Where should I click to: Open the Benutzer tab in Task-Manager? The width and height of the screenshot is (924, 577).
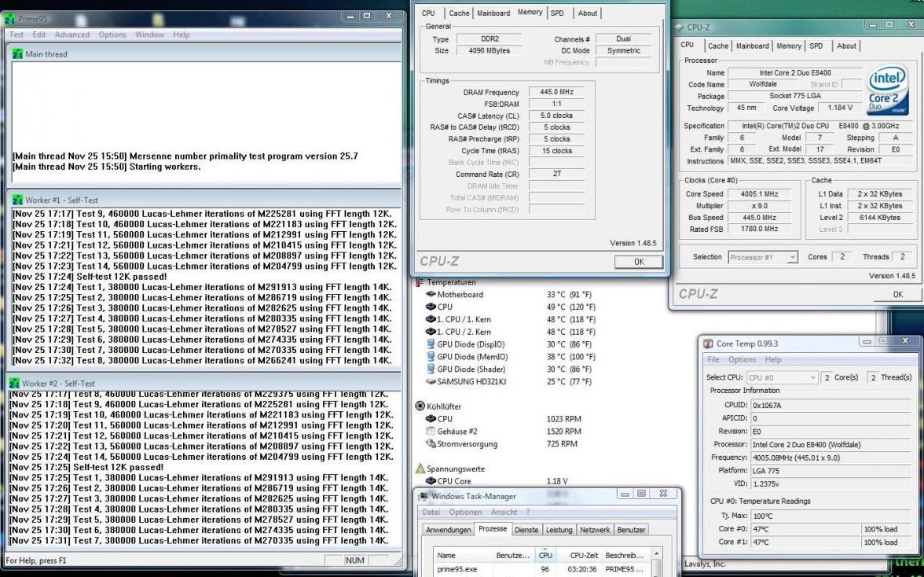click(631, 530)
